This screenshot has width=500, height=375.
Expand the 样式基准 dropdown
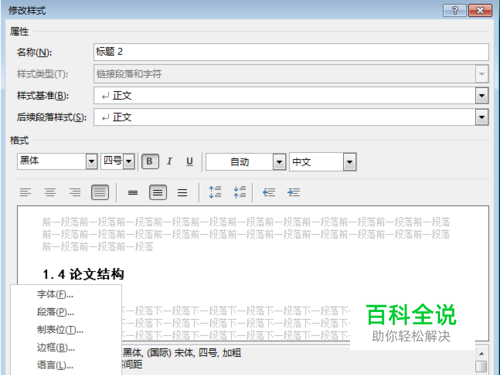pos(482,96)
